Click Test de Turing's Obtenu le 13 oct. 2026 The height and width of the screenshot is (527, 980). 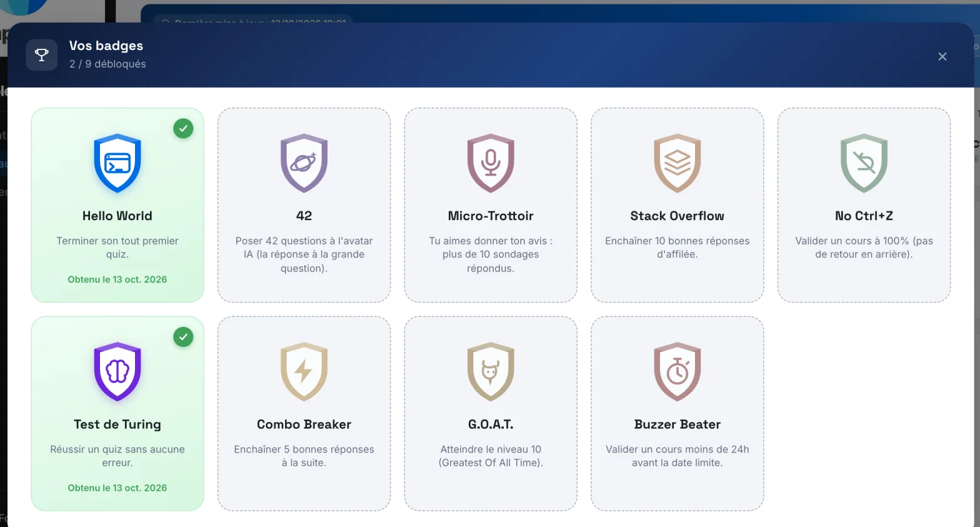point(117,488)
